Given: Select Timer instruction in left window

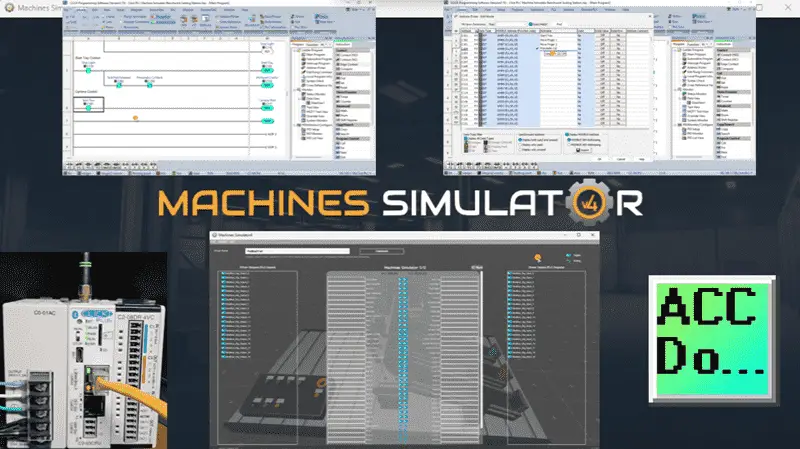Looking at the screenshot, I should click(343, 97).
